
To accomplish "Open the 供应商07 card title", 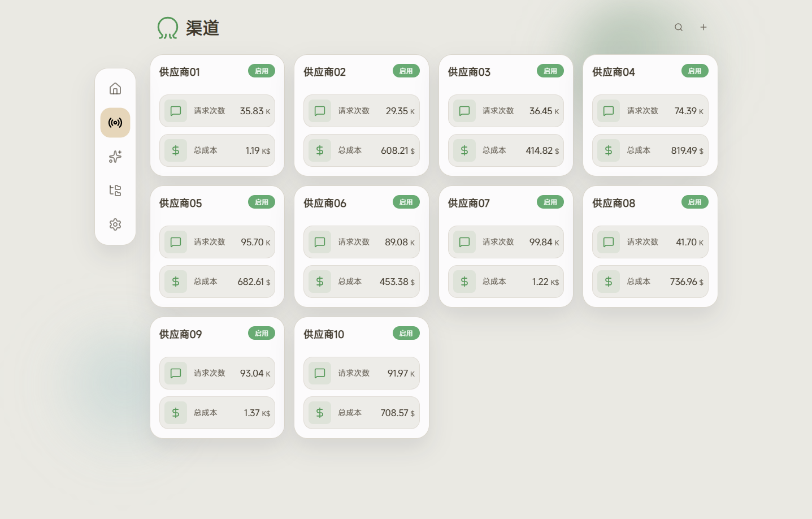I will coord(469,203).
